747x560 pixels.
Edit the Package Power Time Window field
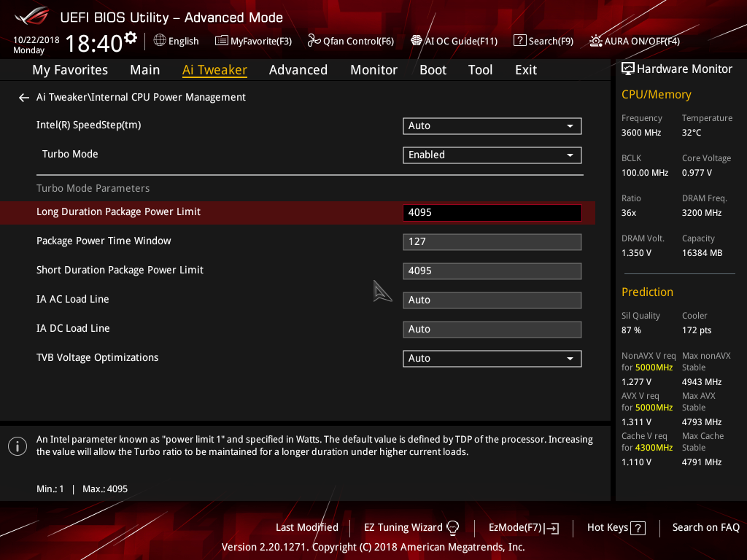pos(492,242)
